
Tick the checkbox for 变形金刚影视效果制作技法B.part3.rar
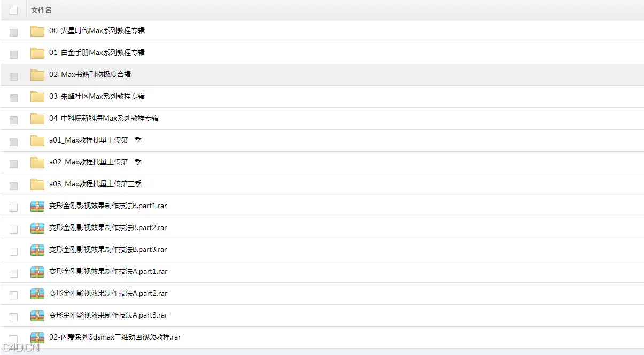click(13, 251)
